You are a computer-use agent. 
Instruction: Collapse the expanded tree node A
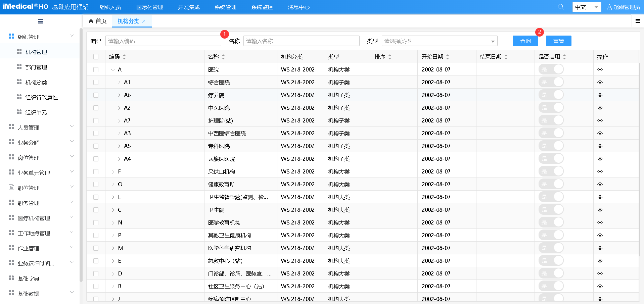click(x=113, y=69)
